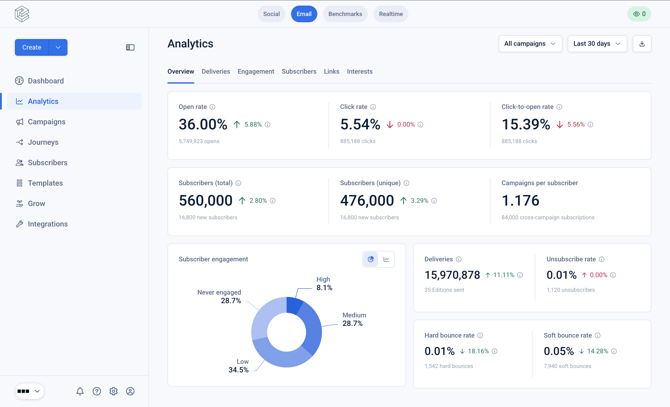Switch to the Deliveries tab
Viewport: 670px width, 407px height.
coord(216,71)
